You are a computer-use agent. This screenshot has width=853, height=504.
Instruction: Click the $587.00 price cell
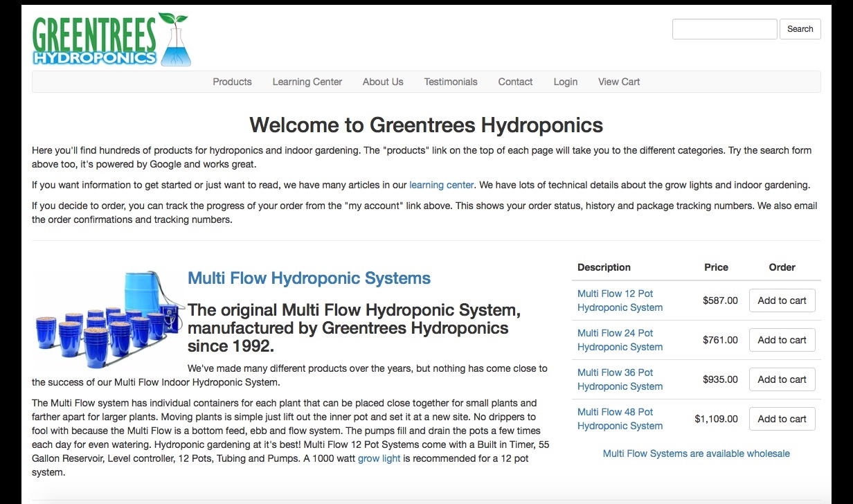[x=720, y=300]
